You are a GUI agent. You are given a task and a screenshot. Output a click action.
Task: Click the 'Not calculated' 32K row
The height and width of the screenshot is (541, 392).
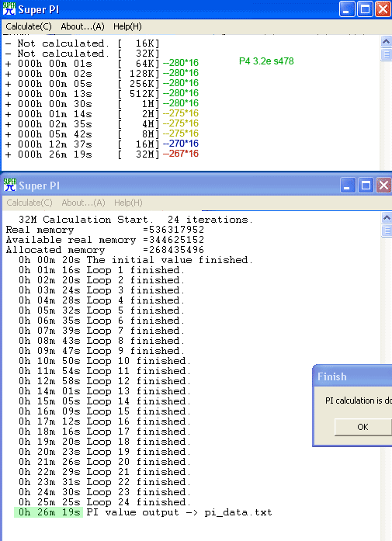82,54
